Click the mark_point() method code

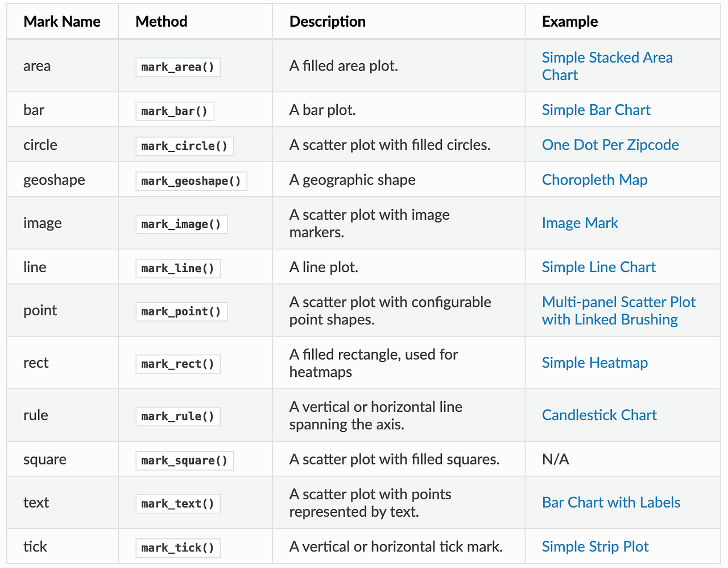point(181,311)
